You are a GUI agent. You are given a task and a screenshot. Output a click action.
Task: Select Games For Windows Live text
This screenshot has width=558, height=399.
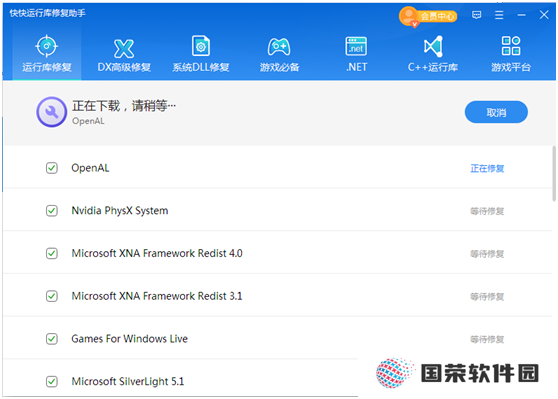tap(130, 339)
